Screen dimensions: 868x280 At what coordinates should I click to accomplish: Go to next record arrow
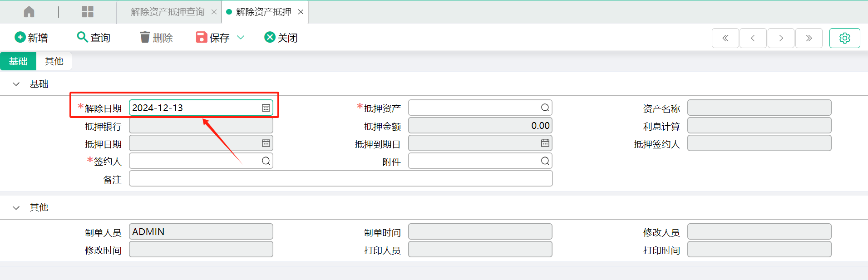click(x=781, y=38)
